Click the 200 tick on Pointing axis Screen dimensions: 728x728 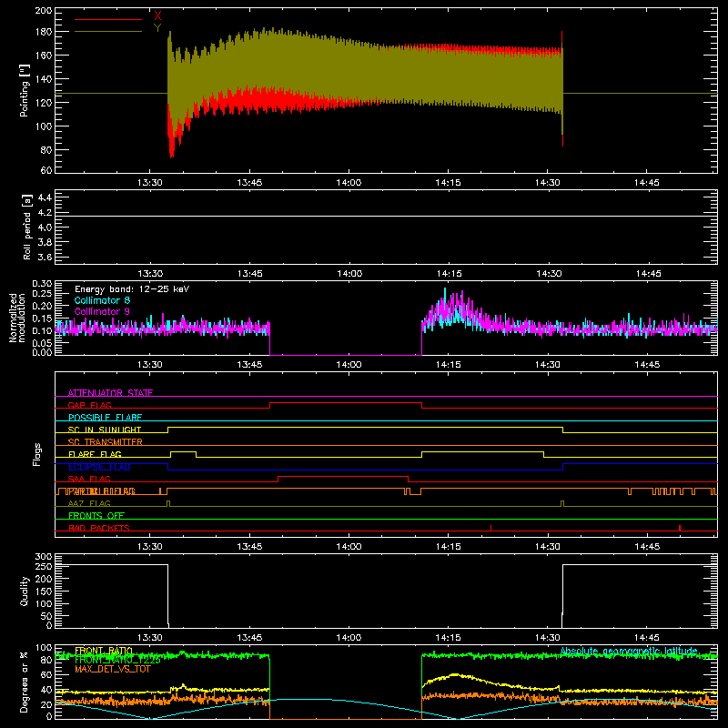click(44, 11)
